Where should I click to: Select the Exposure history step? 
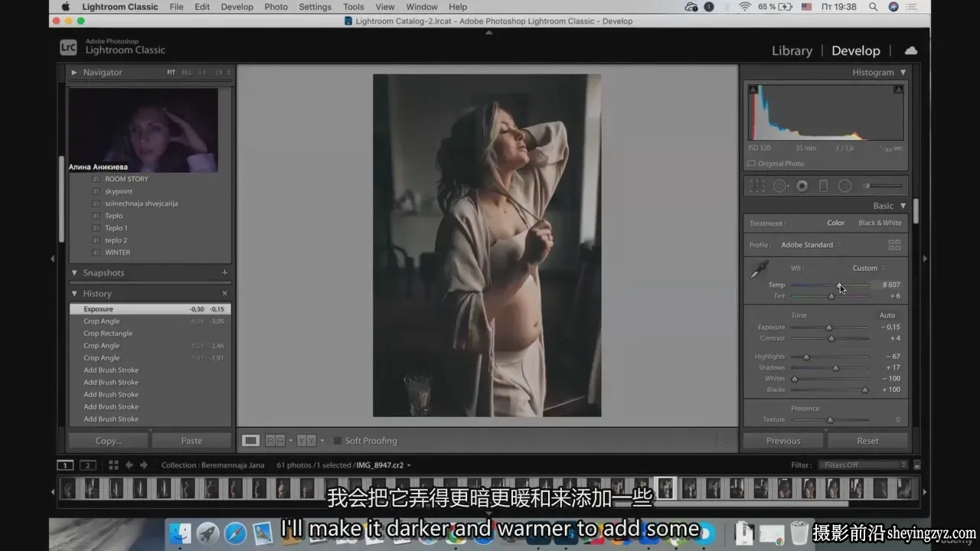point(150,309)
